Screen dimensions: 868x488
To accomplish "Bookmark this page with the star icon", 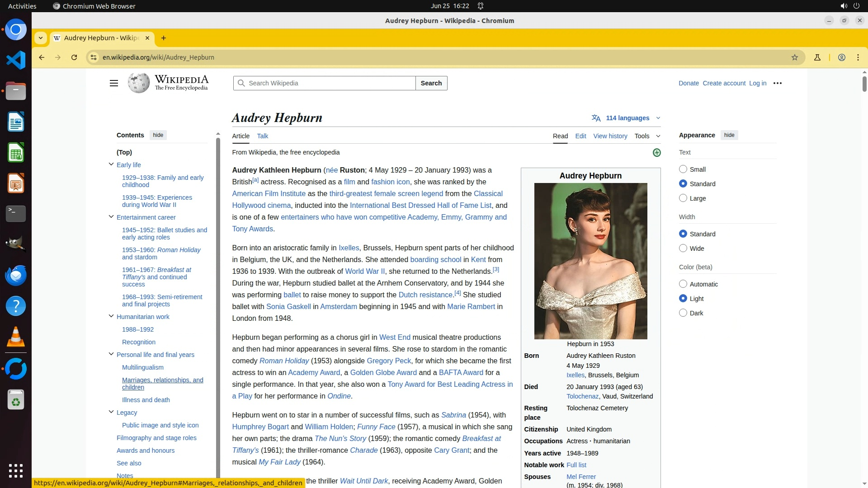I will point(795,57).
